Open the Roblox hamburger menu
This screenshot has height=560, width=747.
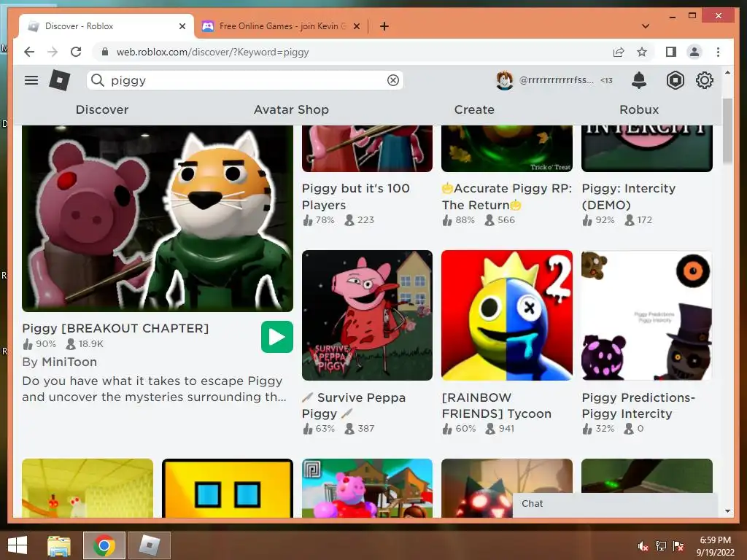coord(31,80)
